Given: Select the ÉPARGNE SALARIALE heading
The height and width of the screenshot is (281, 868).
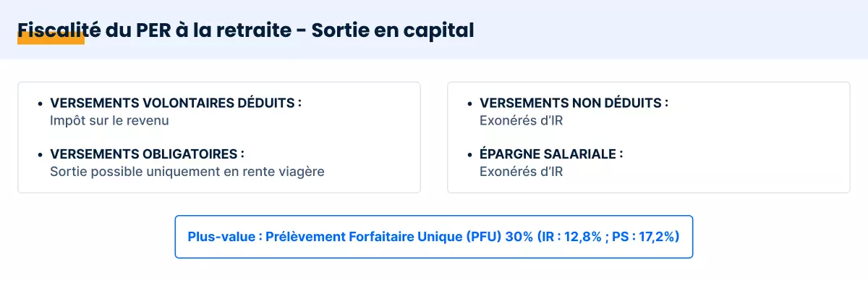Looking at the screenshot, I should coord(551,154).
